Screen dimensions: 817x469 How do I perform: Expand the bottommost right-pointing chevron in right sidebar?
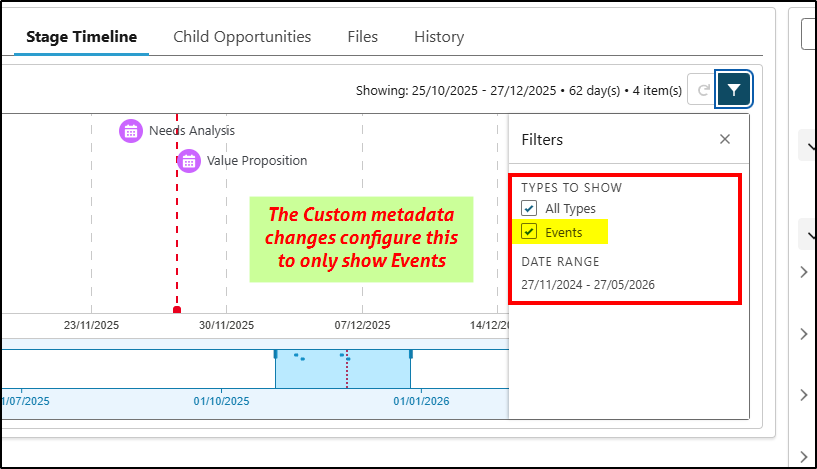point(805,456)
